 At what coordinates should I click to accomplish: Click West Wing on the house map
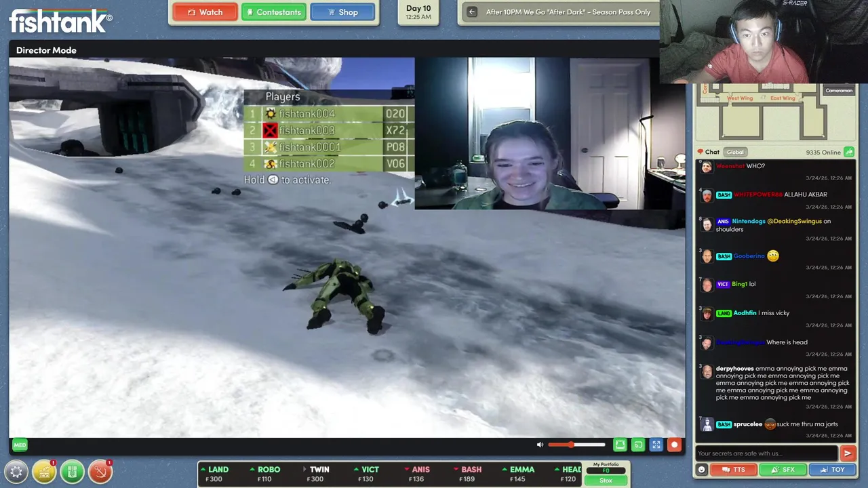[740, 98]
